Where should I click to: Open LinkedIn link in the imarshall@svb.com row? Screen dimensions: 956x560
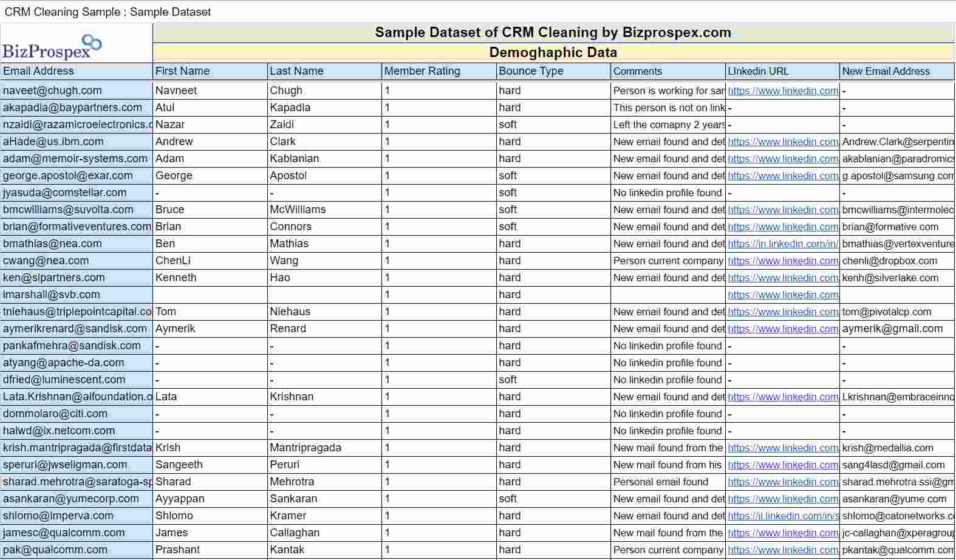782,295
